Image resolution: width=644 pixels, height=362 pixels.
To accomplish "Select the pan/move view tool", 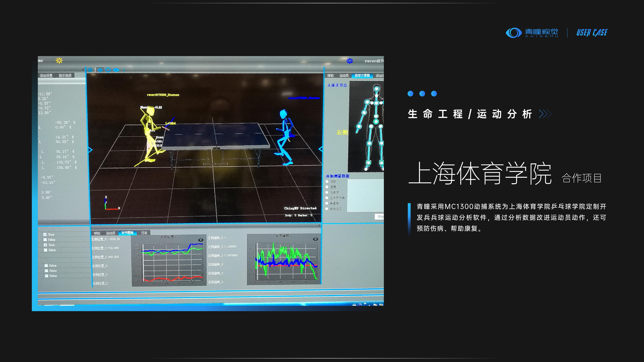I will tap(100, 70).
